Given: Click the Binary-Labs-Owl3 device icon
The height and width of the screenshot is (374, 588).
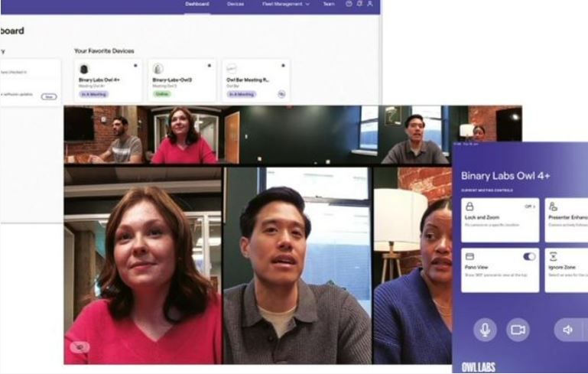Looking at the screenshot, I should coord(158,69).
